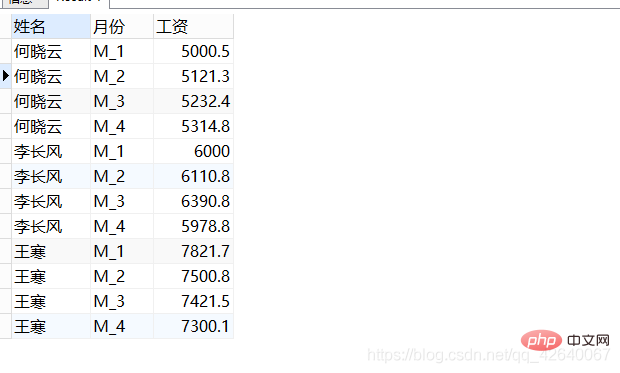Sort by the 姓名 column header
The image size is (620, 373).
[51, 27]
